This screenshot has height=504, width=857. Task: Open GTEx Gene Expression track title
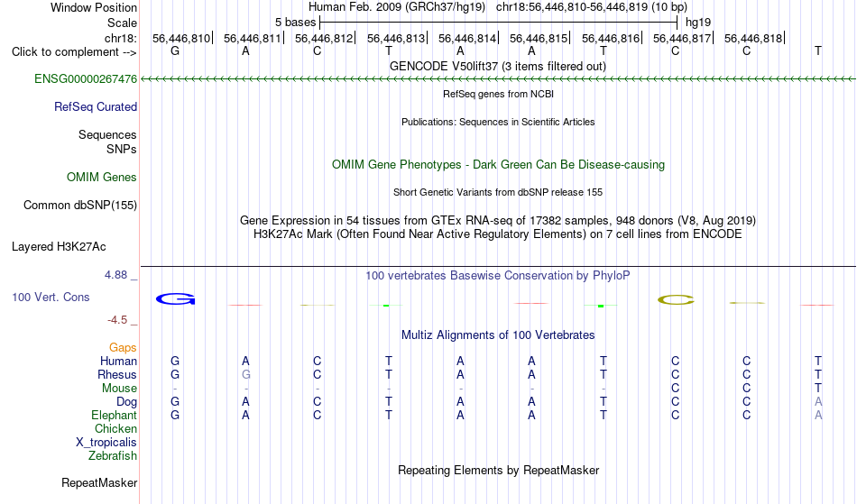point(498,221)
